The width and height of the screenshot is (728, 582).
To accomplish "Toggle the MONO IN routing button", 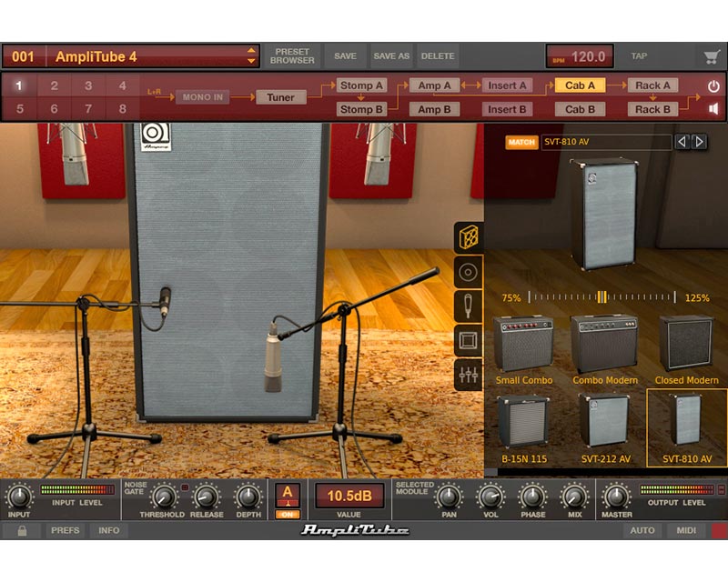I will 202,97.
